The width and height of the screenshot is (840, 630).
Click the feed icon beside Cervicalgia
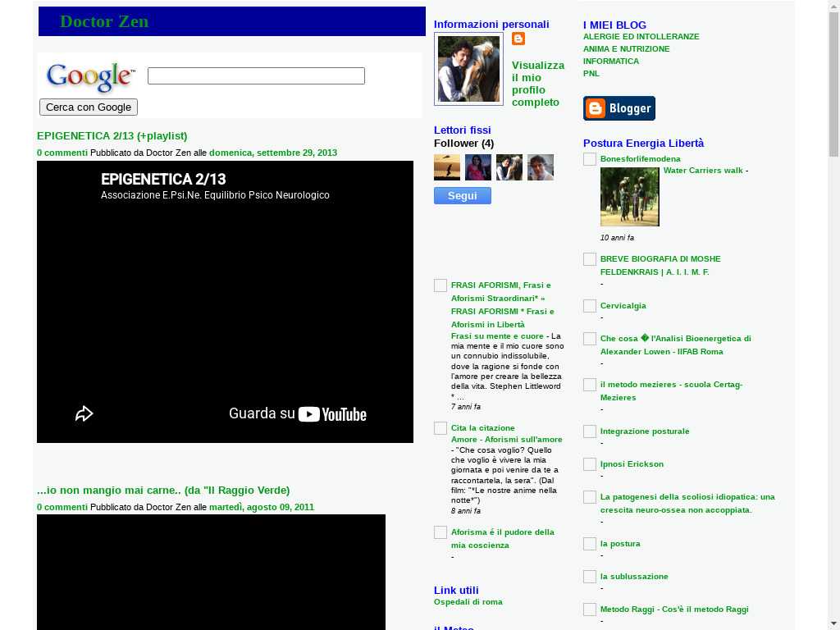click(x=590, y=306)
